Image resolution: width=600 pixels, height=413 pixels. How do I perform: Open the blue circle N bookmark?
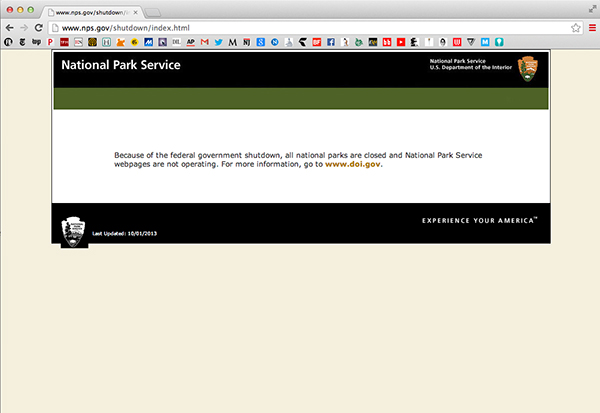click(275, 42)
